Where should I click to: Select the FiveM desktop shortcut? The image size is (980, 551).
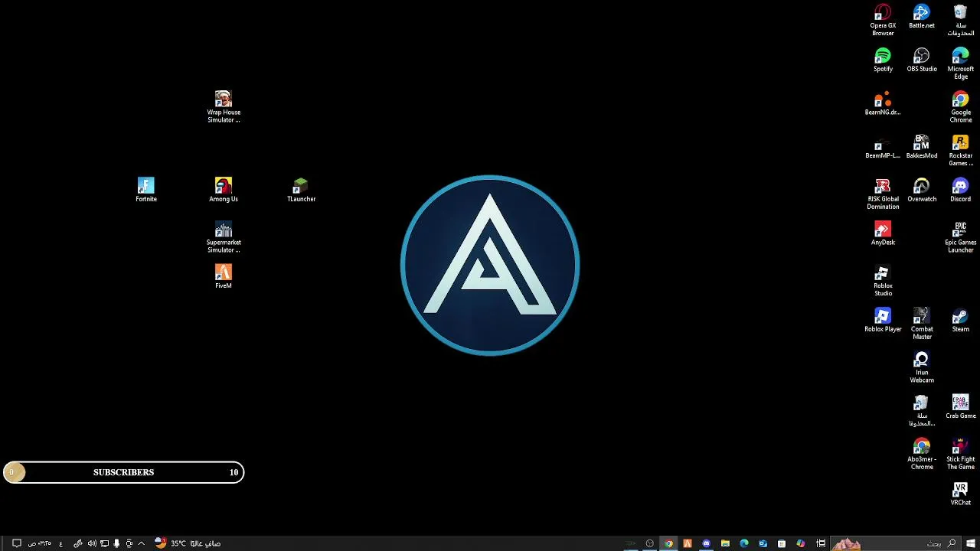[x=224, y=277]
